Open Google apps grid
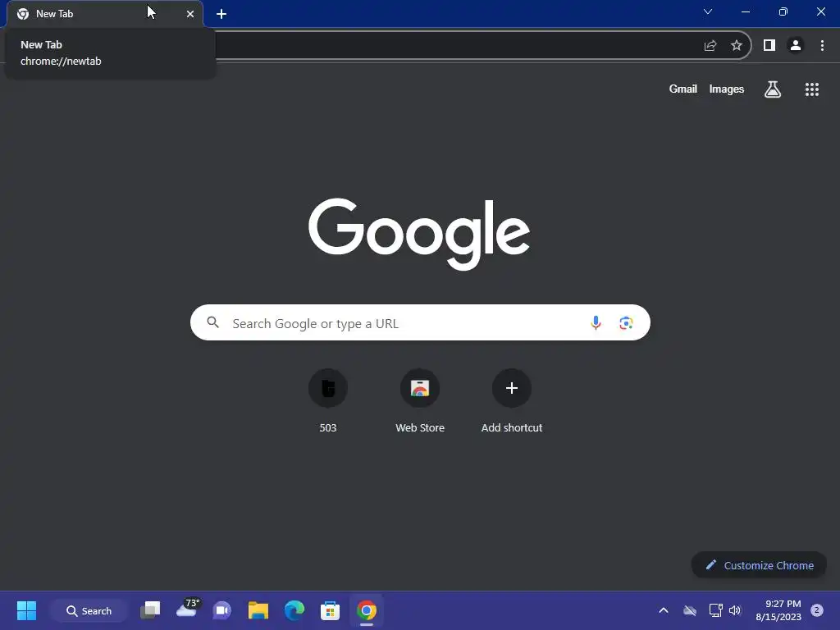Screen dimensions: 840x630 coord(812,89)
